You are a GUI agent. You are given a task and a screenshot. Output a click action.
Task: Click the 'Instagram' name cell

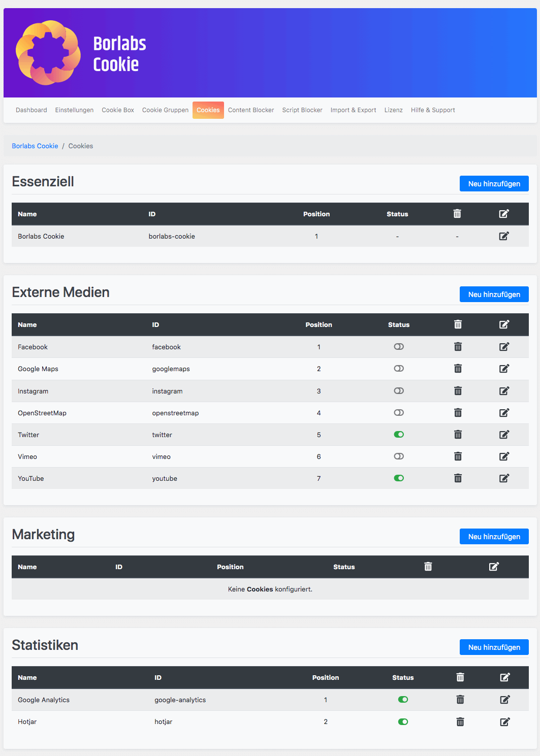click(x=33, y=391)
